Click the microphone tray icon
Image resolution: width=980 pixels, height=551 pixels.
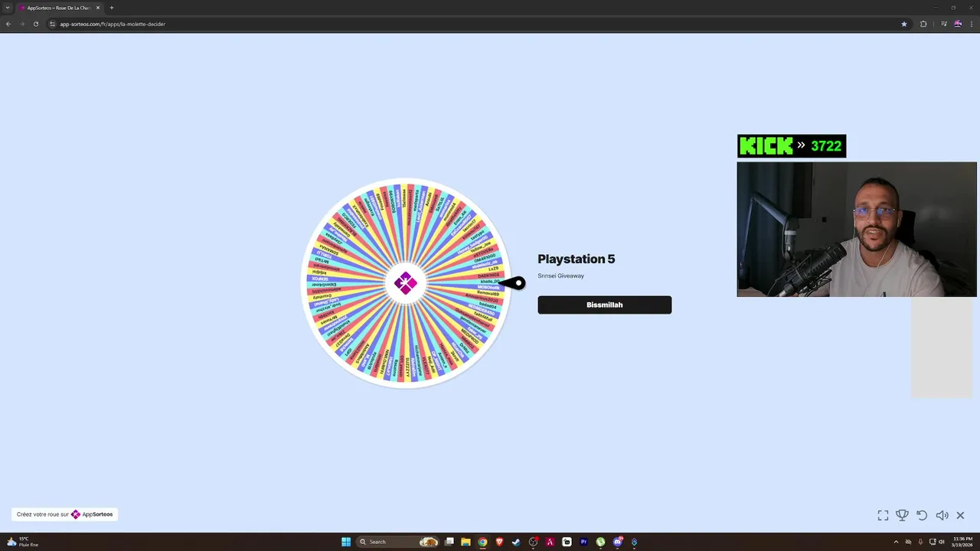(x=920, y=542)
